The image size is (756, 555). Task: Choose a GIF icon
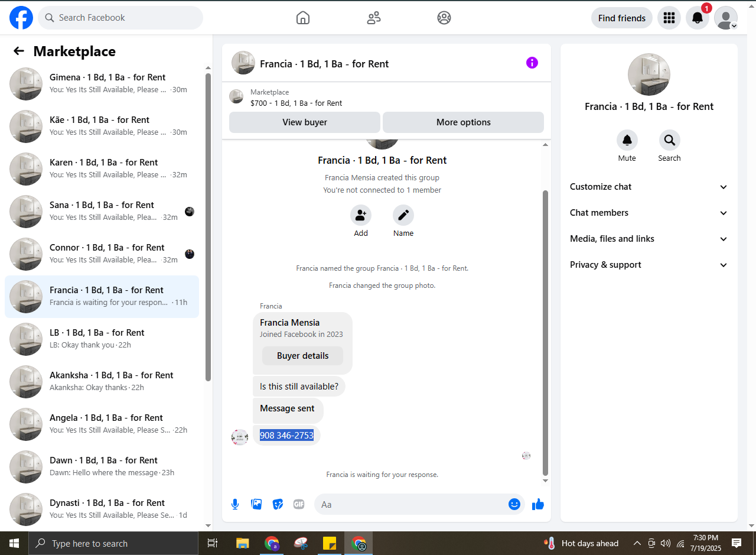tap(299, 504)
